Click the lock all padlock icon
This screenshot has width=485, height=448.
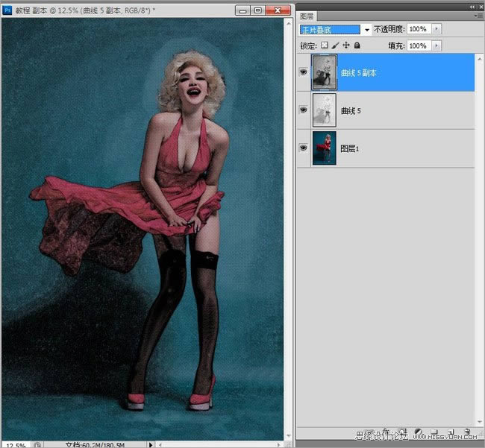(x=357, y=45)
